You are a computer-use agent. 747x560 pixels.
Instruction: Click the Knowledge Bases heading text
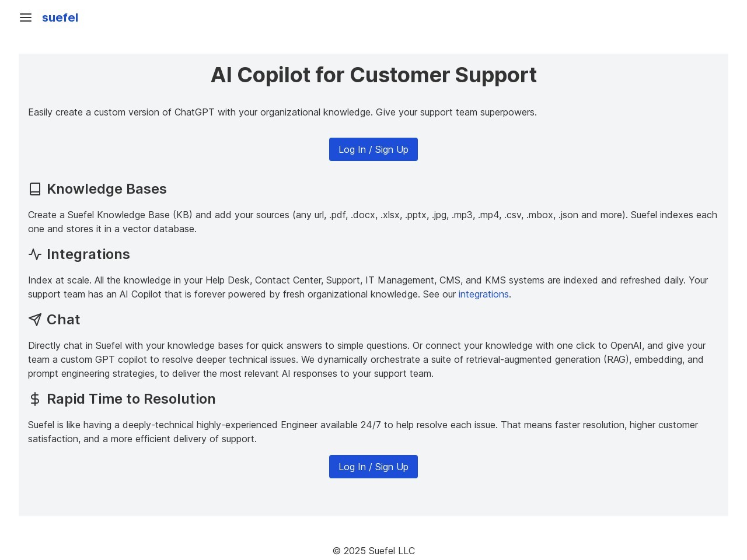click(x=107, y=189)
